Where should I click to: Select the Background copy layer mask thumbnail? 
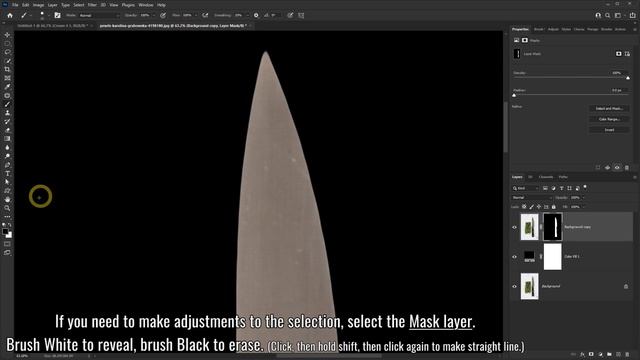click(x=553, y=227)
